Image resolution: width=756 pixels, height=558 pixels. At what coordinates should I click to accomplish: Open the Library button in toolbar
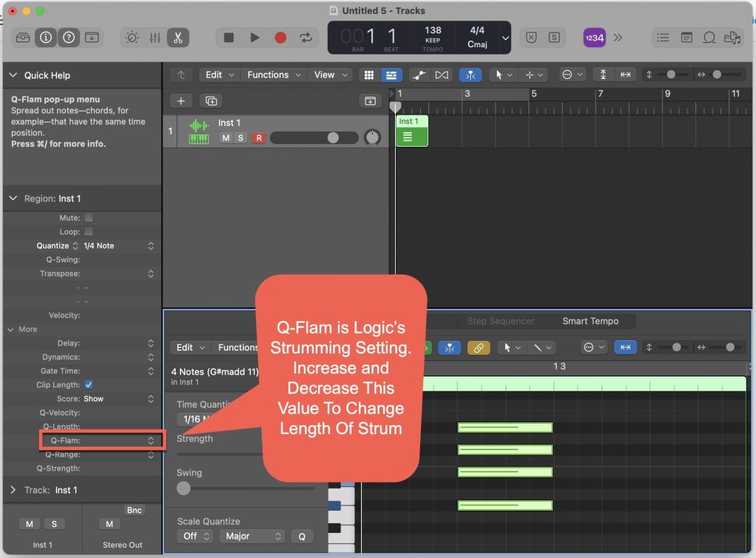23,38
